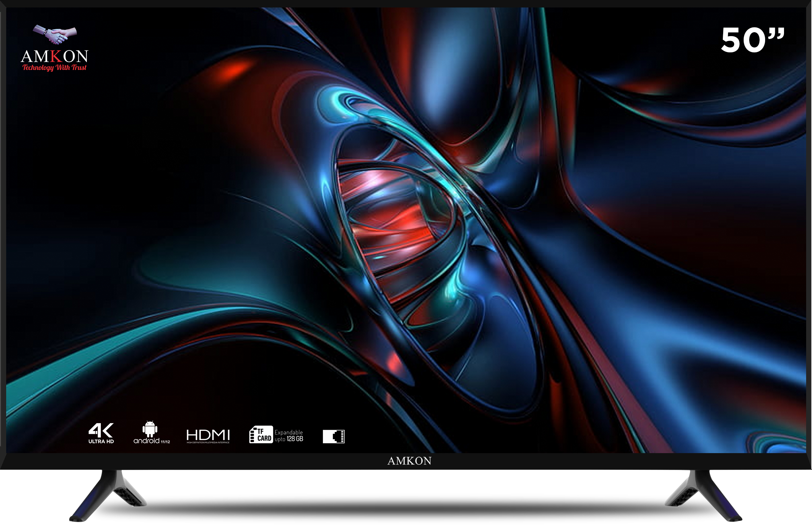812x525 pixels.
Task: Click the android 11/12 version text
Action: tap(151, 441)
